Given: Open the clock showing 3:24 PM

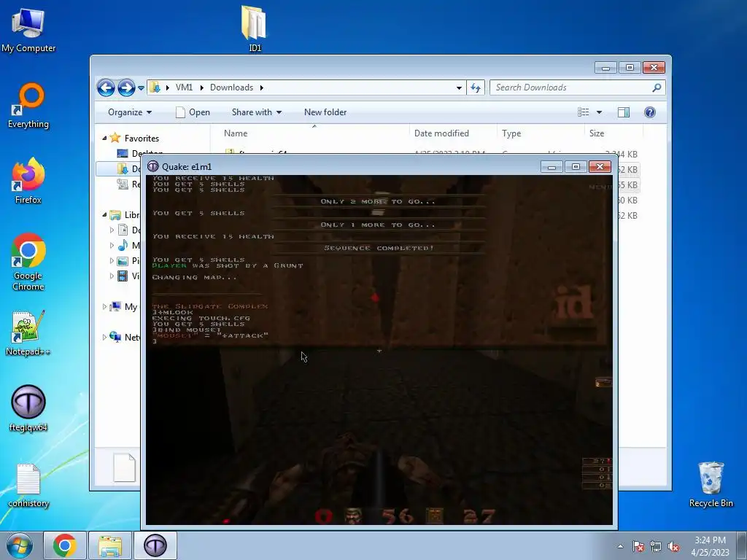Looking at the screenshot, I should pyautogui.click(x=710, y=546).
